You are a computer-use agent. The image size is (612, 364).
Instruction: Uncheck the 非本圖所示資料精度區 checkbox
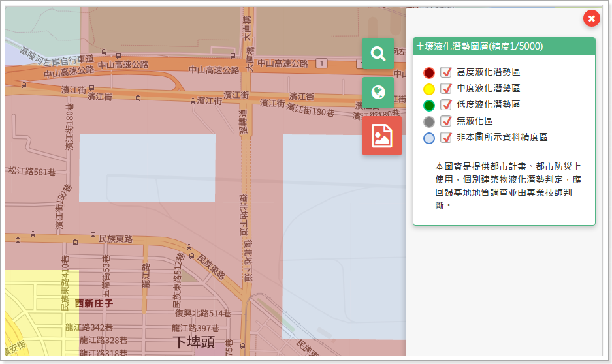point(447,137)
